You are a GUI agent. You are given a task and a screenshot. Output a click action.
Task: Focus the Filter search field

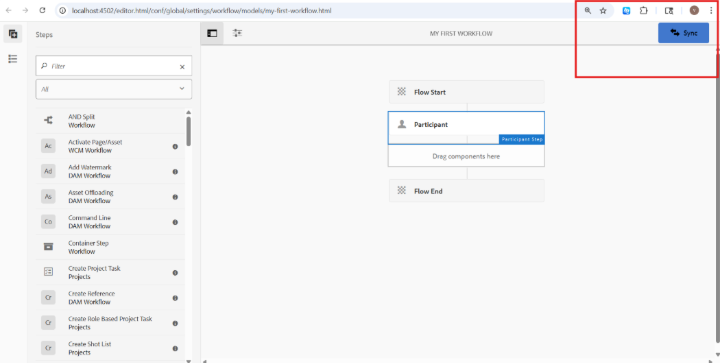click(x=114, y=66)
